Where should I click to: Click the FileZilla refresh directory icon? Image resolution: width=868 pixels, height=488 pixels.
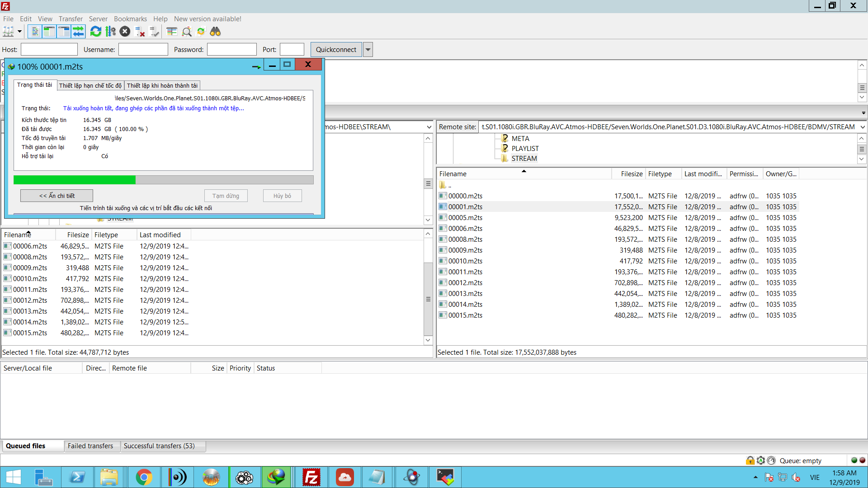96,32
